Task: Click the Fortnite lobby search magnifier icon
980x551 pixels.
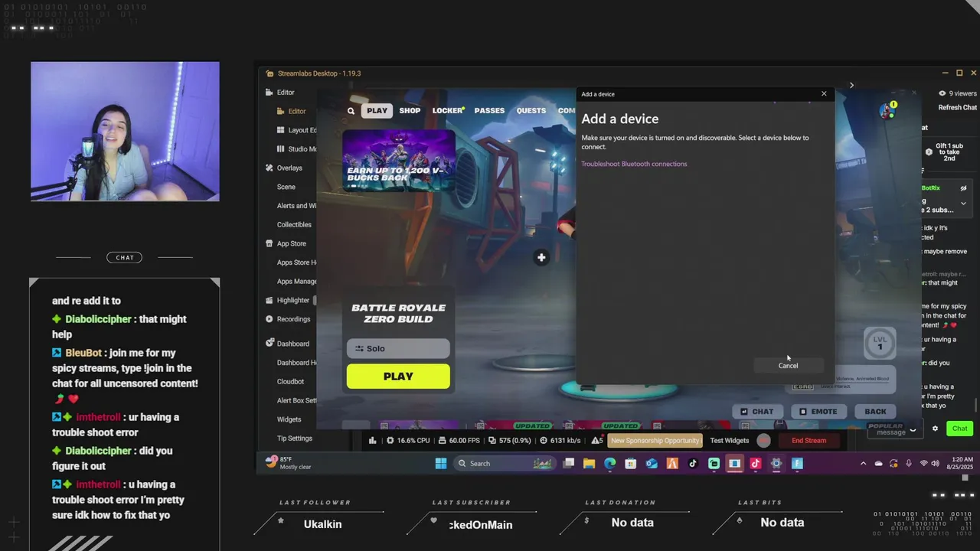Action: coord(351,111)
